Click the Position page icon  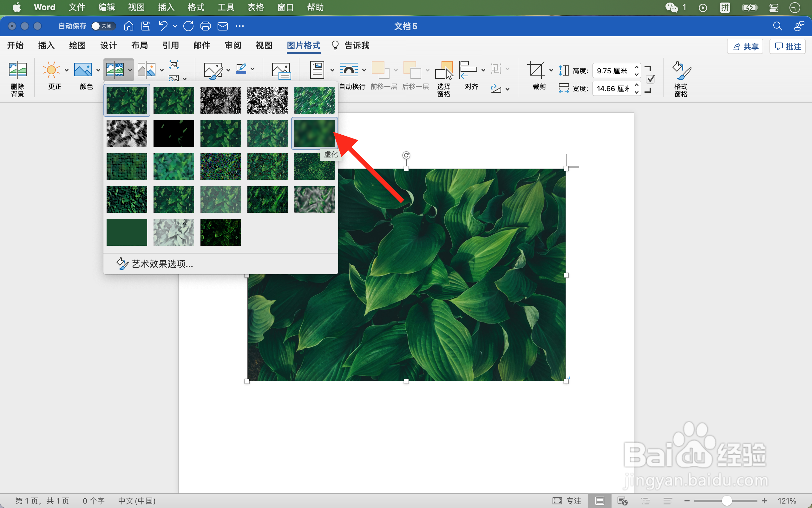(317, 70)
